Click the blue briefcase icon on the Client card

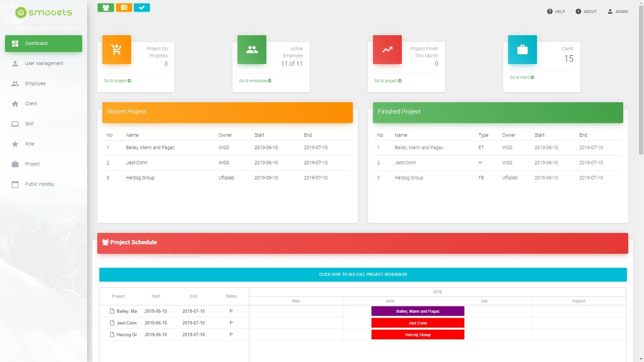coord(522,49)
